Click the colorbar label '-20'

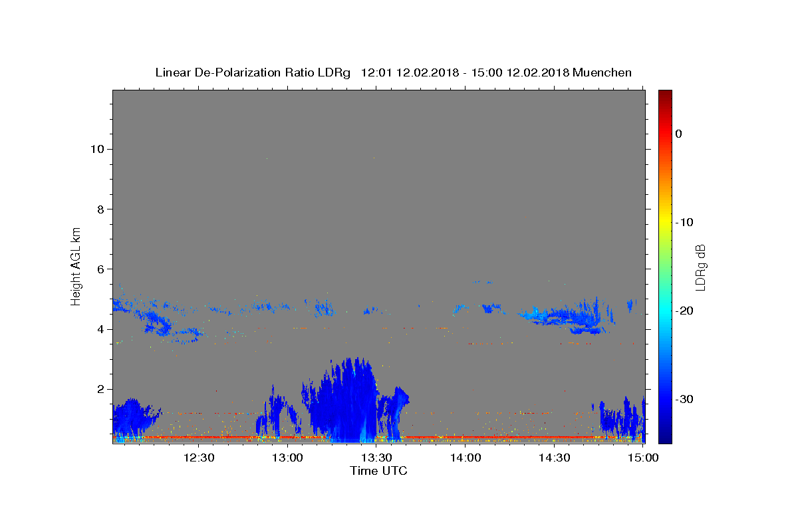coord(685,311)
